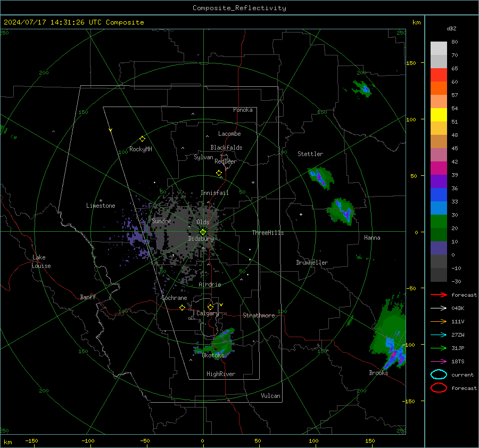479x448 pixels.
Task: Click the Ponoka town label
Action: click(x=243, y=110)
